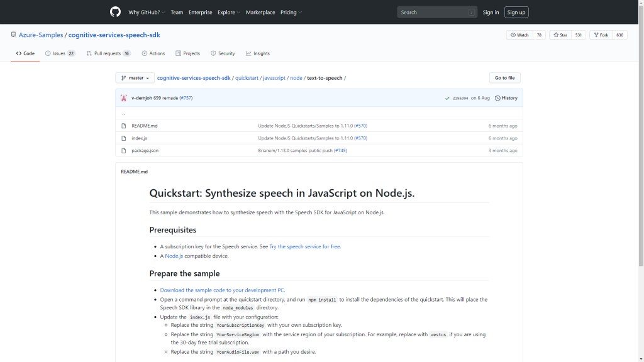Viewport: 644px width, 362px height.
Task: Click the '3 months ago' timestamp
Action: (502, 151)
